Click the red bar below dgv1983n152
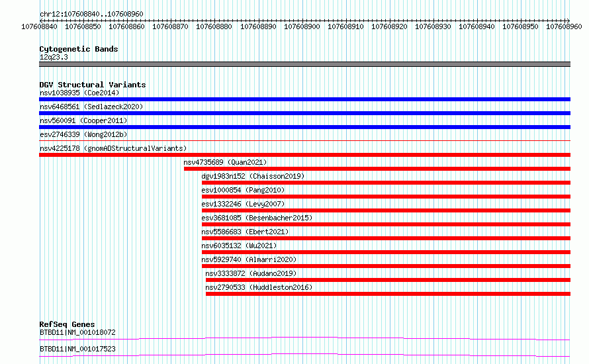Viewport: 589px width, 364px height. 386,183
